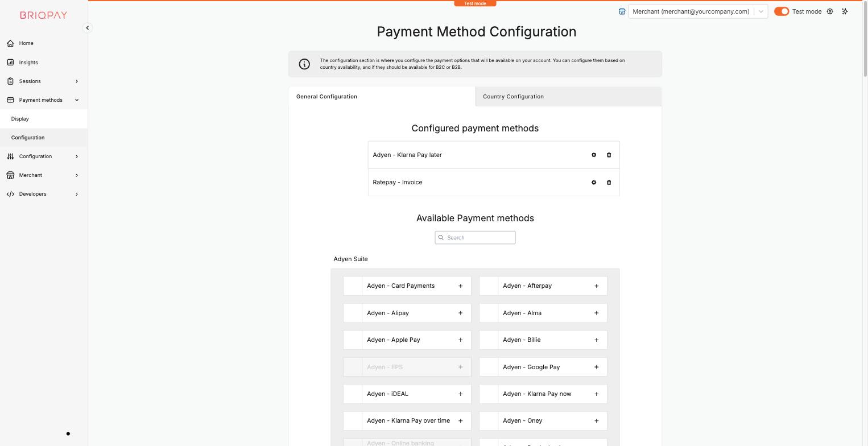Click the Home icon in sidebar
Screen dimensions: 868x446
[x=10, y=43]
